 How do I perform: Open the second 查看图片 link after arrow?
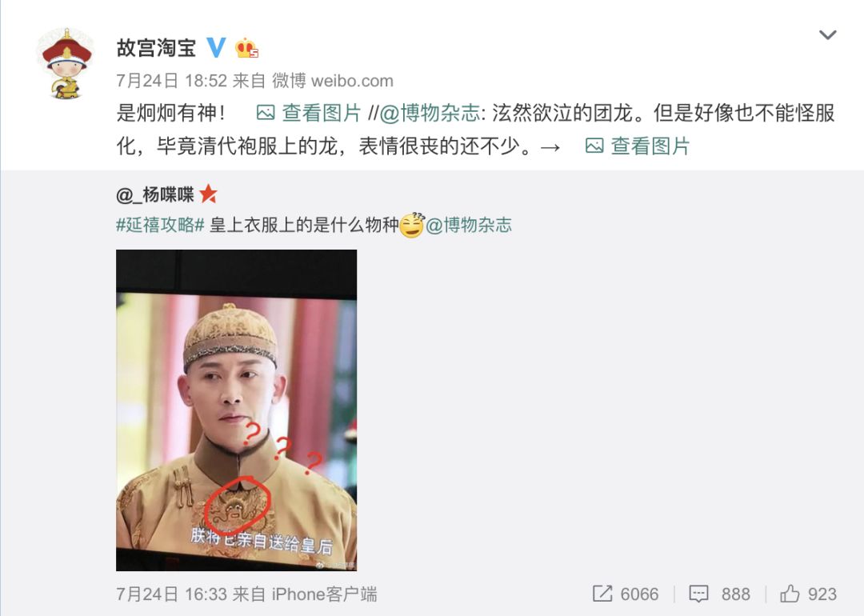[x=650, y=146]
